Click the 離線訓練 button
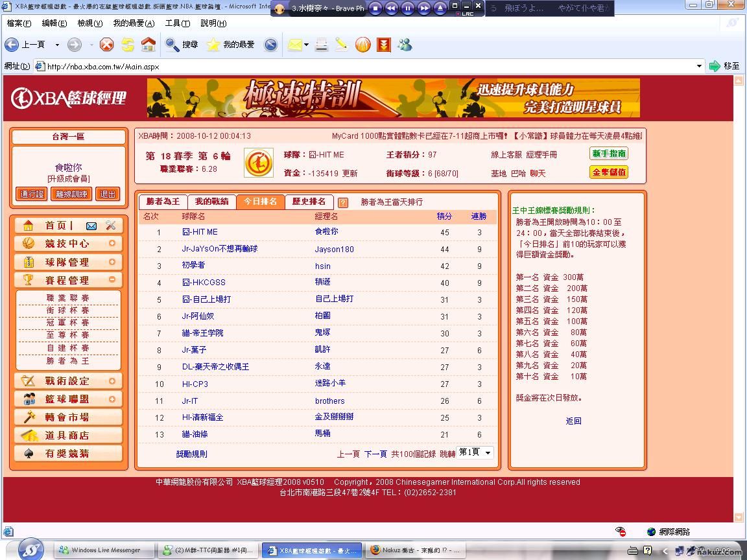747x560 pixels. (x=71, y=194)
